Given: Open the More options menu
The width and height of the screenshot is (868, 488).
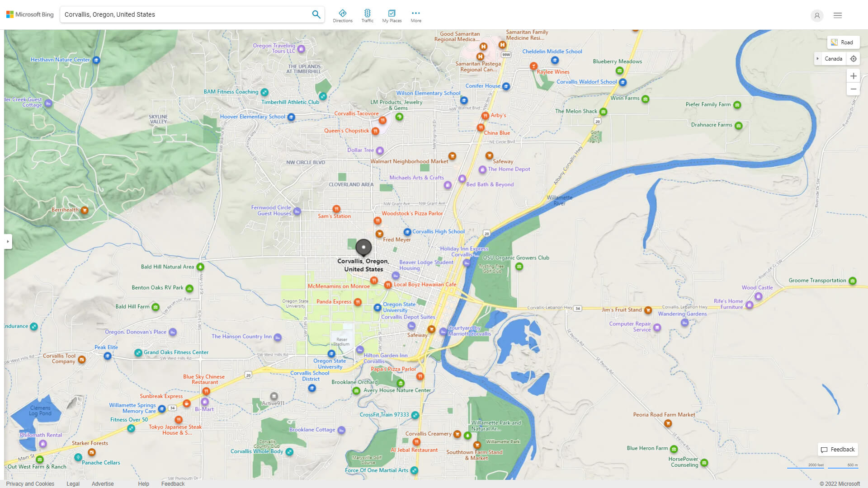Looking at the screenshot, I should click(415, 15).
